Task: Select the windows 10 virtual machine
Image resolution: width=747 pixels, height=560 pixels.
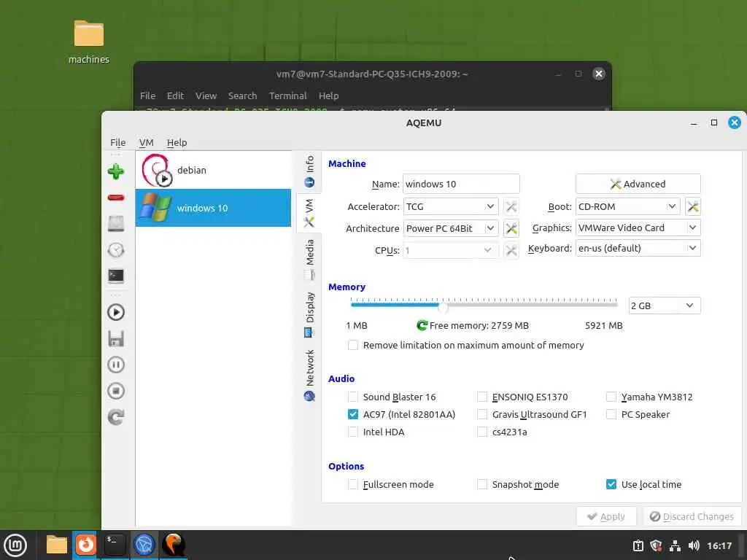Action: point(214,208)
